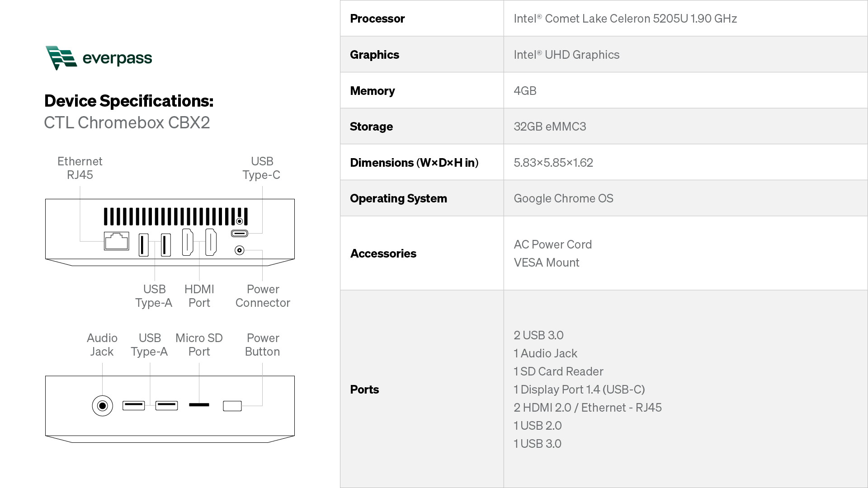Click the "Power Button" diagram label
This screenshot has height=488, width=868.
(263, 345)
